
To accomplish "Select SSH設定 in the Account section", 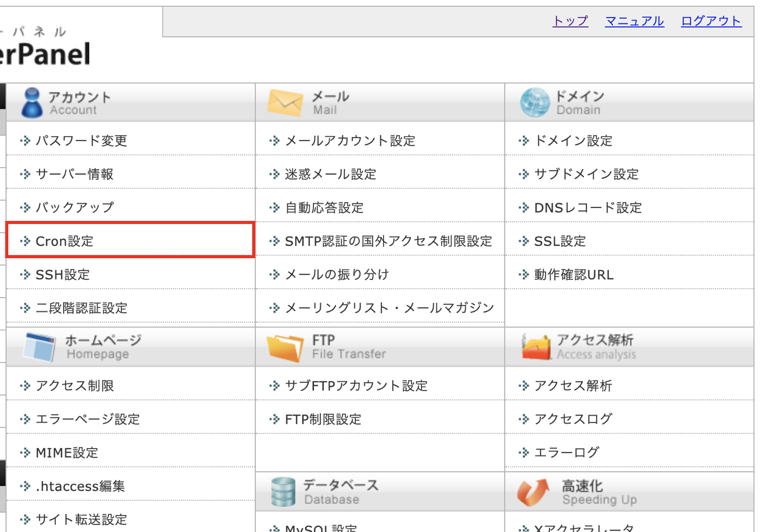I will (62, 275).
